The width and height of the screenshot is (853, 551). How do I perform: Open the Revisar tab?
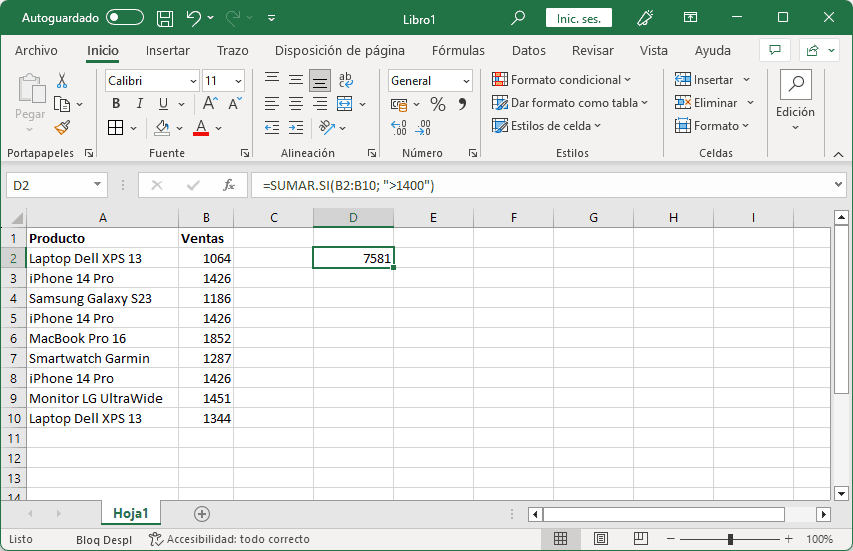pyautogui.click(x=592, y=51)
